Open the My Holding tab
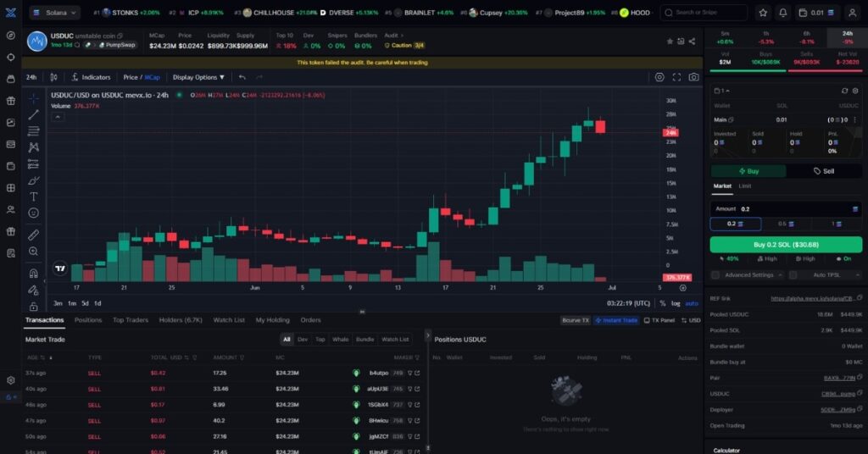 tap(272, 320)
